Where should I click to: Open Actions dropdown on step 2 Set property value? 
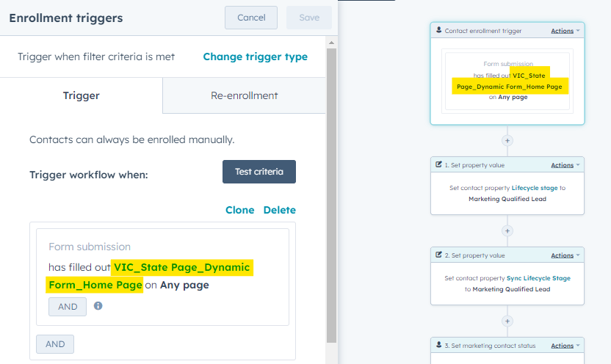pyautogui.click(x=565, y=255)
